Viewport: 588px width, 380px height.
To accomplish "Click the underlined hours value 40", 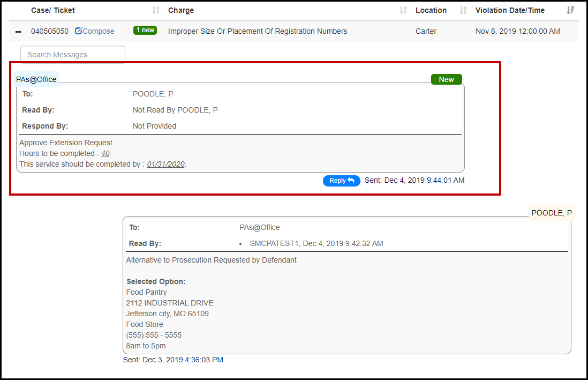I will coord(105,153).
